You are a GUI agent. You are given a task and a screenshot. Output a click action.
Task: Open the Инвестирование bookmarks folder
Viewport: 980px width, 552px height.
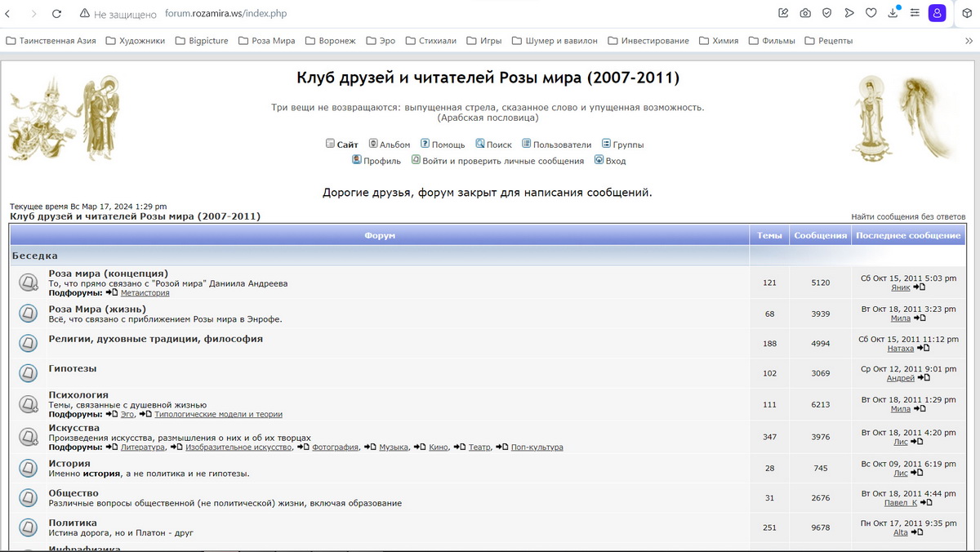coord(648,40)
